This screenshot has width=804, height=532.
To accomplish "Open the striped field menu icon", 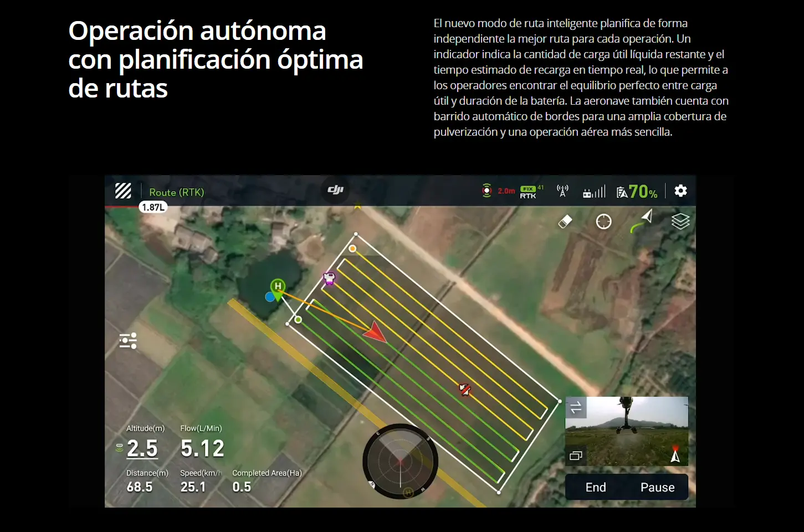I will (x=123, y=191).
